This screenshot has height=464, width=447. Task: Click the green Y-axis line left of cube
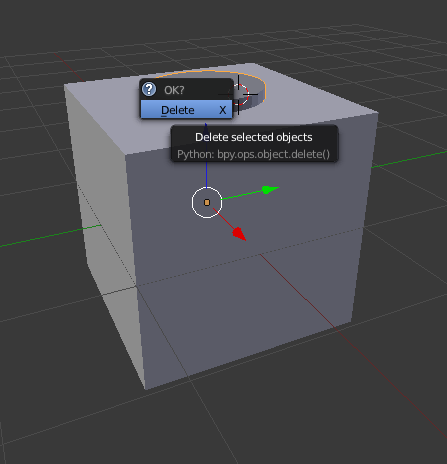click(50, 236)
